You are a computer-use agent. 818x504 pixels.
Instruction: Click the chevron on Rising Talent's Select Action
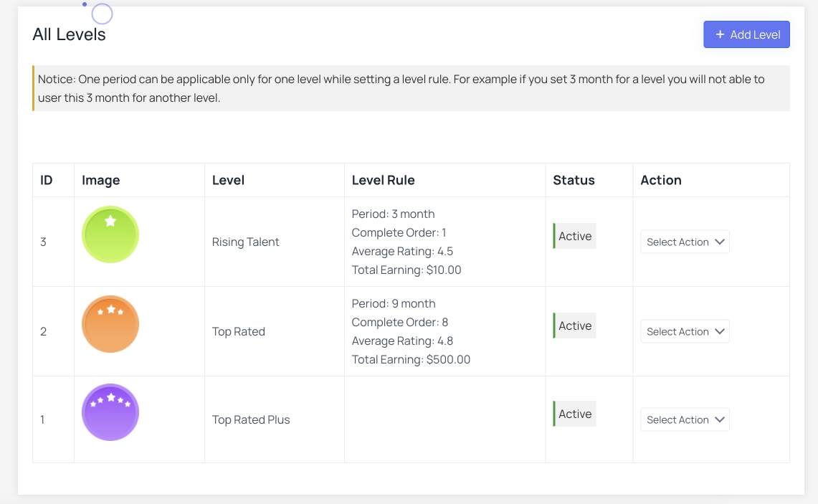click(720, 242)
